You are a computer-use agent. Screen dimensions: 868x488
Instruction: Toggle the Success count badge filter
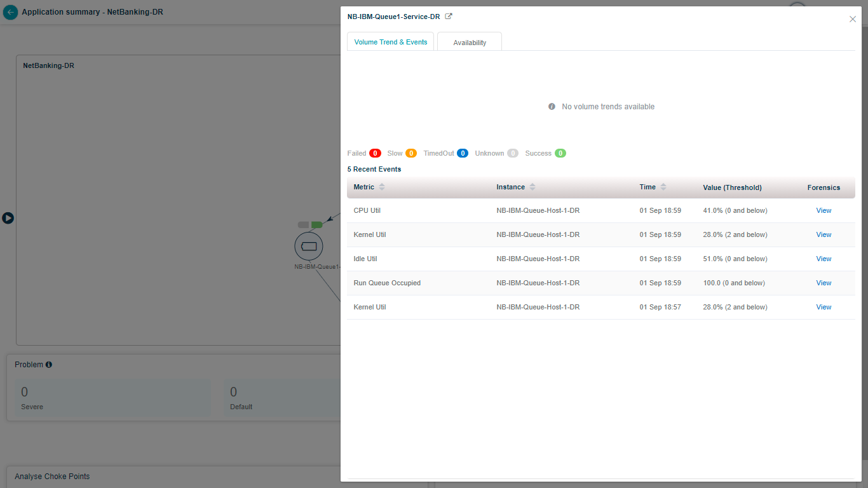560,153
